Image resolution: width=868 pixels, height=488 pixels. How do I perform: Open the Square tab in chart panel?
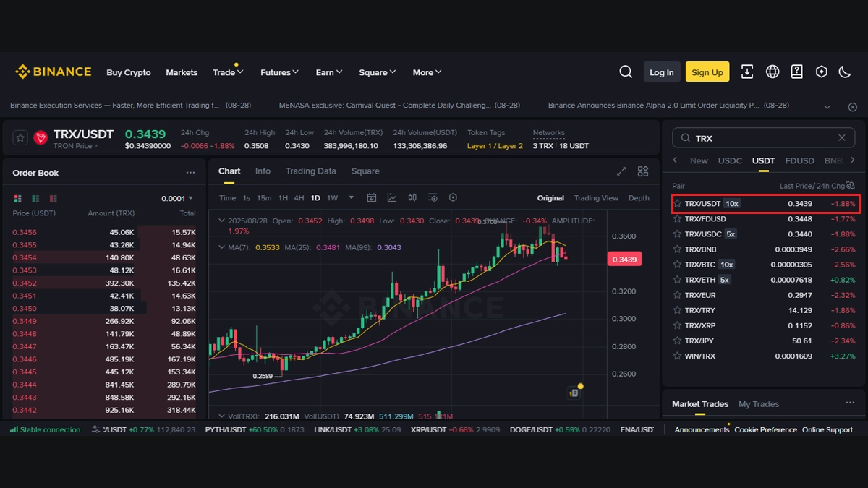tap(365, 171)
